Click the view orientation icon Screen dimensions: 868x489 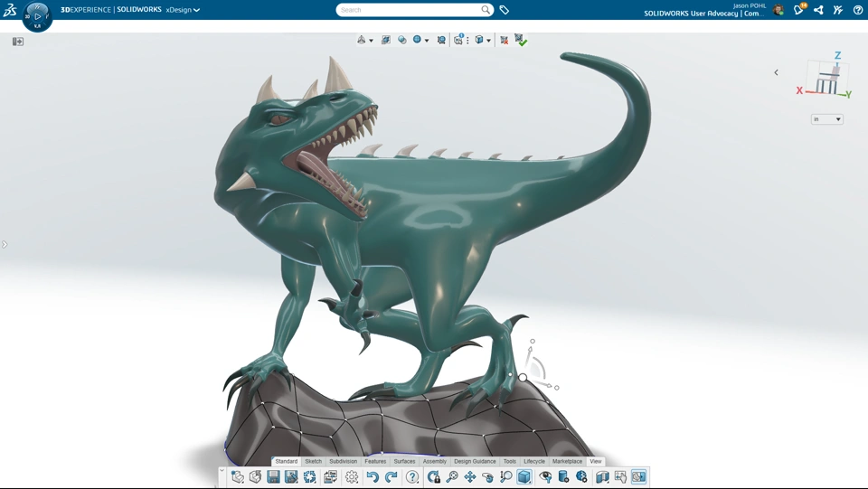(362, 40)
